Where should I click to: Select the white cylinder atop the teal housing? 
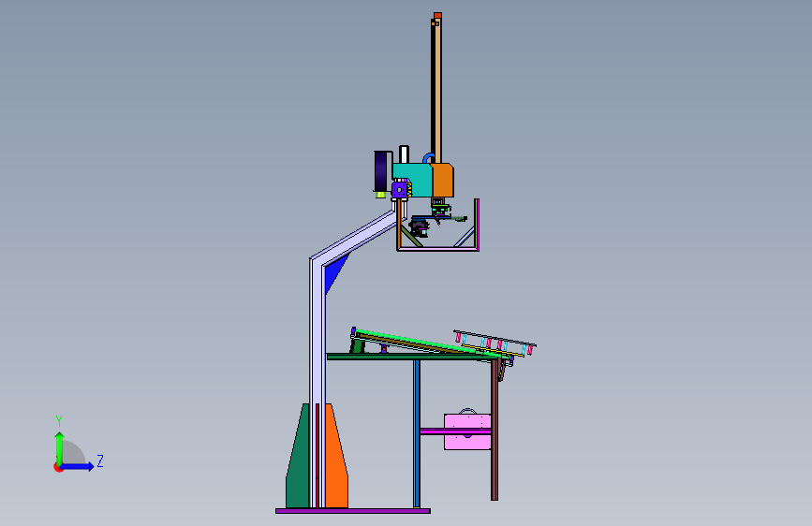[x=404, y=154]
